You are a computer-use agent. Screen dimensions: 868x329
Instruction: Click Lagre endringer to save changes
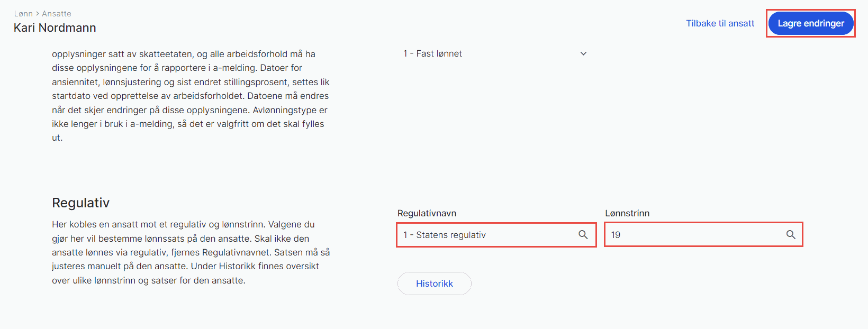coord(811,23)
